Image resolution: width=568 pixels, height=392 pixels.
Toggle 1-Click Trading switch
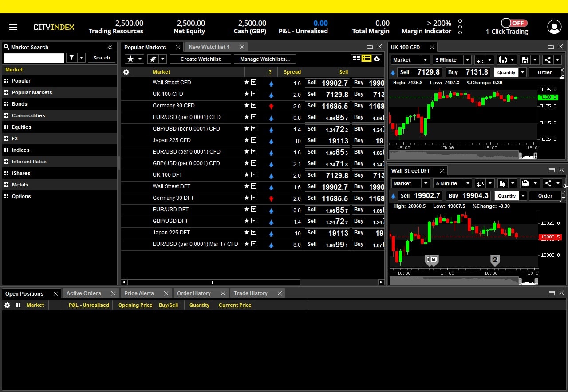click(x=514, y=23)
